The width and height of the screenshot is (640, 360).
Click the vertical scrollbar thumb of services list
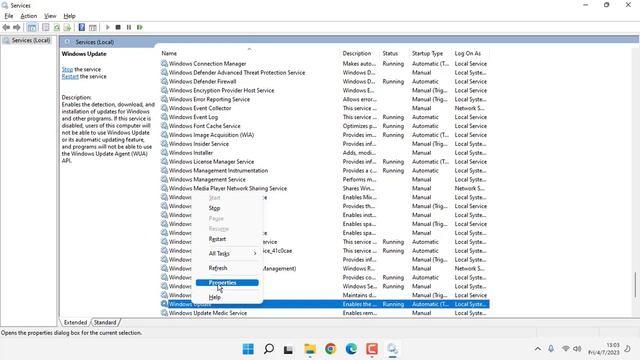635,285
